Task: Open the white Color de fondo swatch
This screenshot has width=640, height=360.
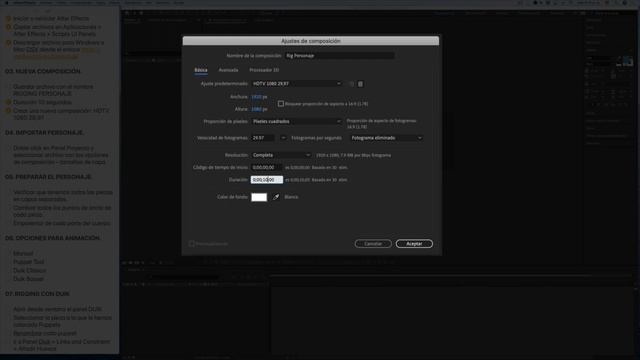Action: pyautogui.click(x=259, y=197)
